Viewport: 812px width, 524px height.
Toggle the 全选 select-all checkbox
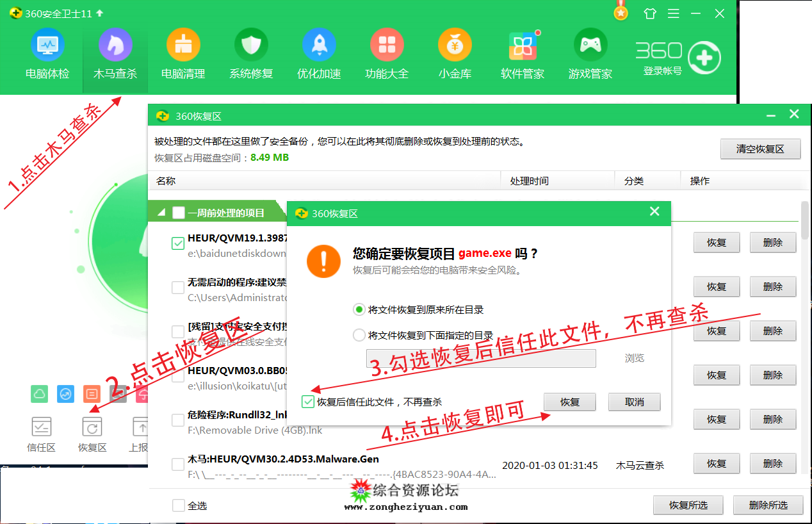coord(179,505)
